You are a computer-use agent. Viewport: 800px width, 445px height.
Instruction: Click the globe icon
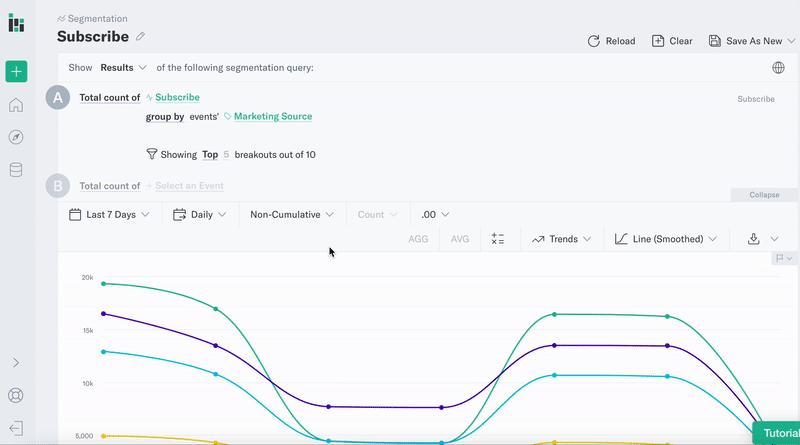(x=778, y=67)
